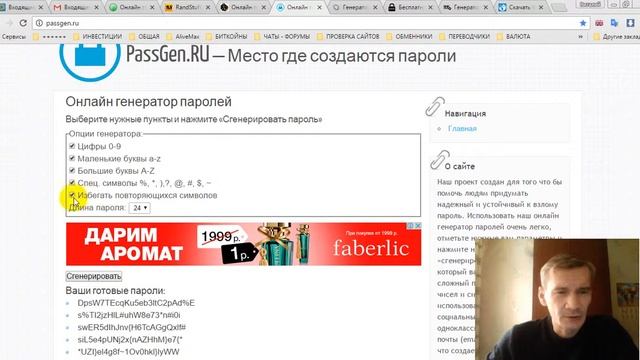This screenshot has height=360, width=640.
Task: Close the RandStuff tab
Action: 207,7
